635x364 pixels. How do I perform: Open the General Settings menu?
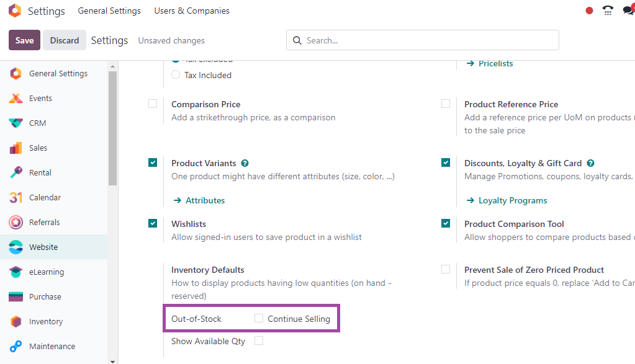[109, 11]
